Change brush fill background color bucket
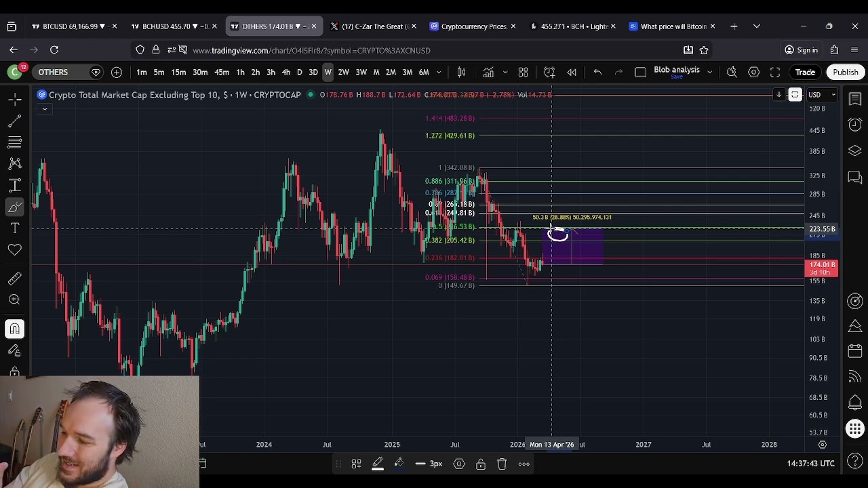Screen dimensions: 868x488 point(399,464)
